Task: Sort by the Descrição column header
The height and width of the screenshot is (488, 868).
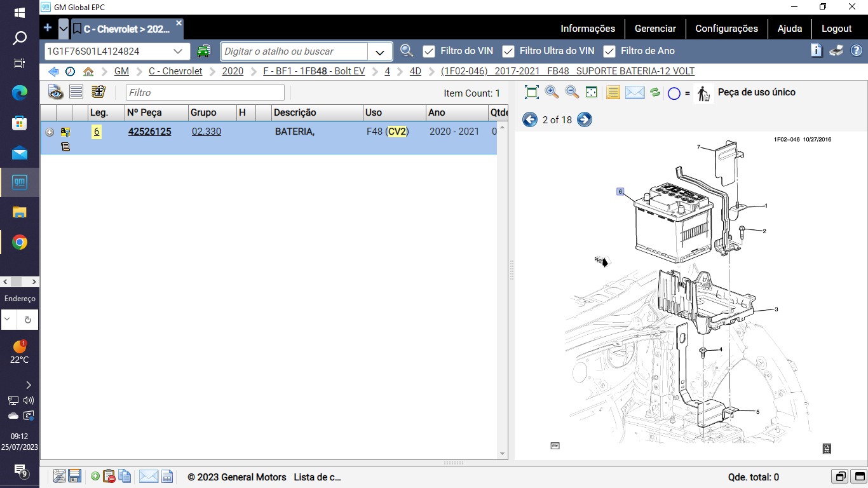Action: coord(317,112)
